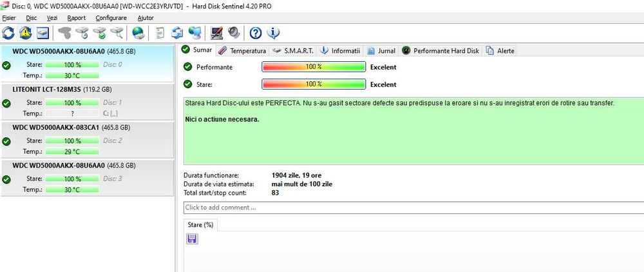The image size is (644, 272).
Task: Click the mai mult de 100 zile value
Action: click(x=302, y=184)
